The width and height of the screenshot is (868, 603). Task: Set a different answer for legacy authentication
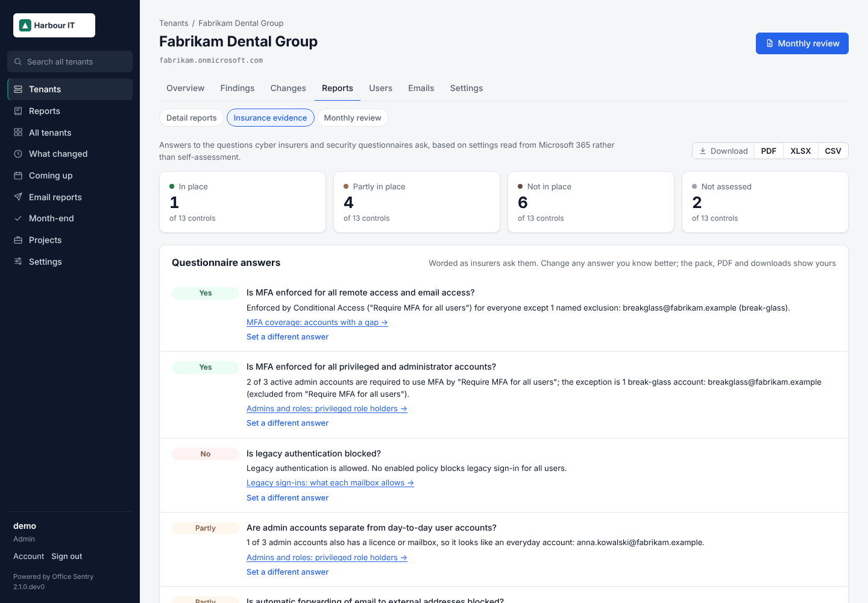click(288, 497)
